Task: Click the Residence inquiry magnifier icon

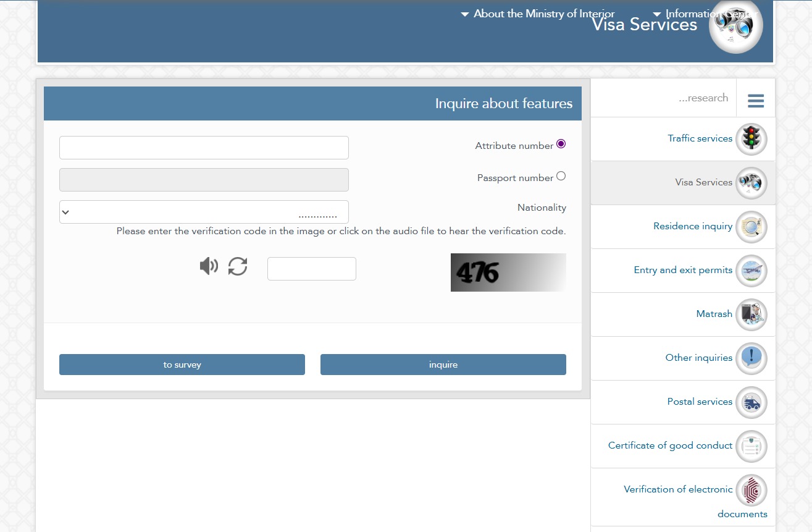Action: pyautogui.click(x=751, y=227)
